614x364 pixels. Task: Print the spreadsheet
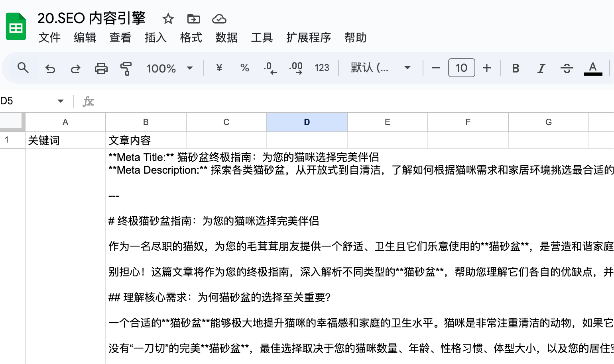coord(101,68)
